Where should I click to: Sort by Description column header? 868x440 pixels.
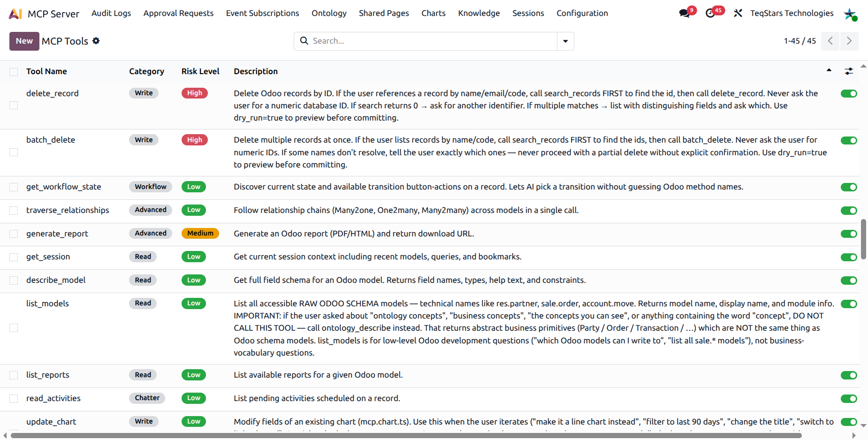tap(256, 71)
